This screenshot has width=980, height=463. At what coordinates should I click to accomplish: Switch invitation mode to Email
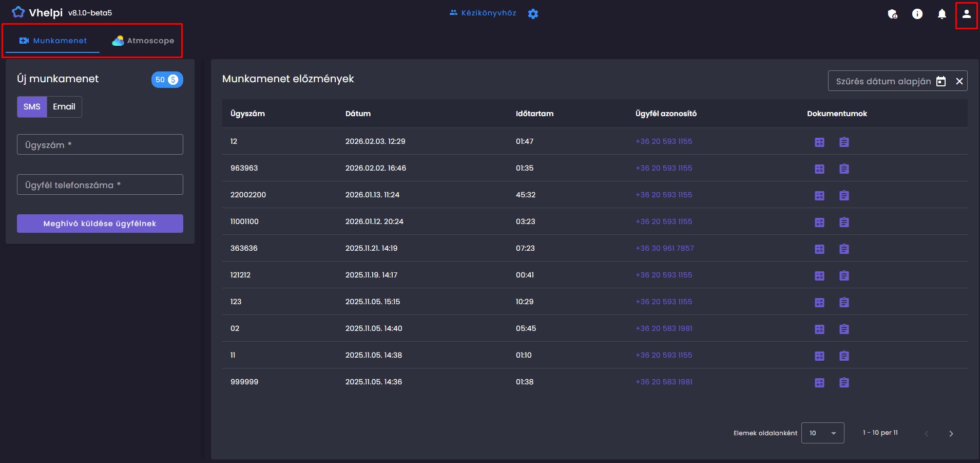point(64,107)
